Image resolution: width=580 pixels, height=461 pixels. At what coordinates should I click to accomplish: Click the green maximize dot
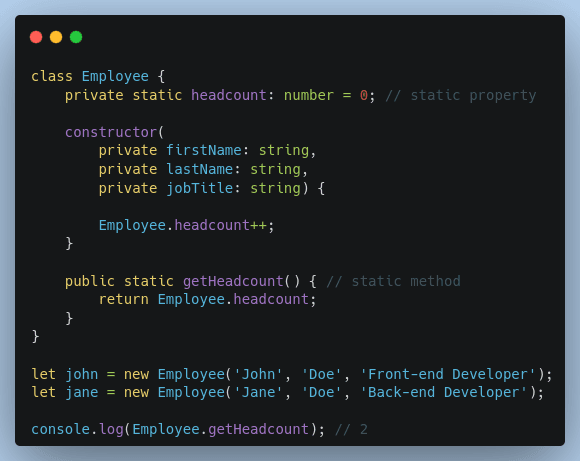click(x=76, y=37)
